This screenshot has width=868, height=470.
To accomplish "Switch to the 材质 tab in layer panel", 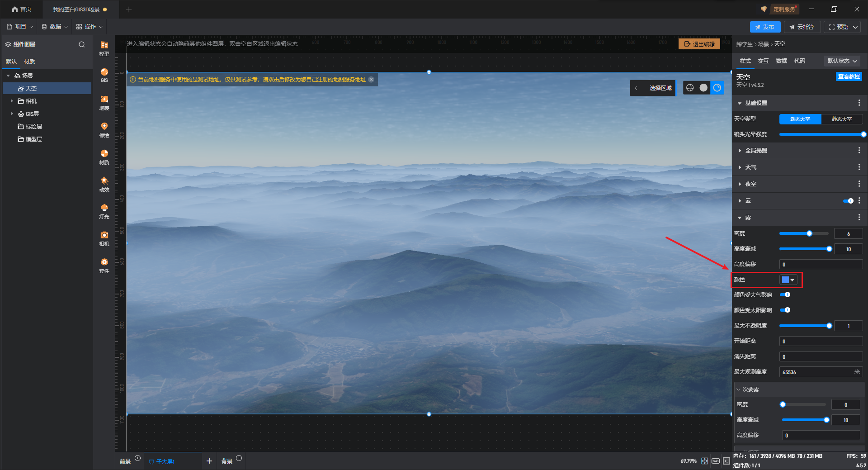I will [x=29, y=62].
